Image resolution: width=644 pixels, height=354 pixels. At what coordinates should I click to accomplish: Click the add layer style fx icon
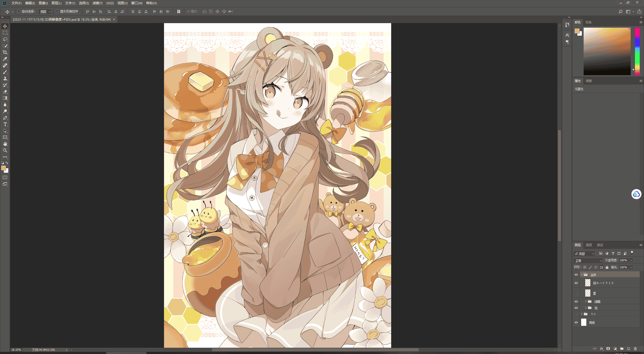601,349
